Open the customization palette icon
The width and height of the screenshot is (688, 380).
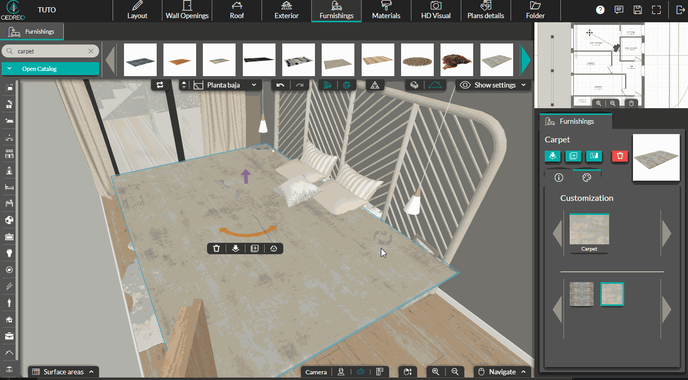click(x=586, y=177)
